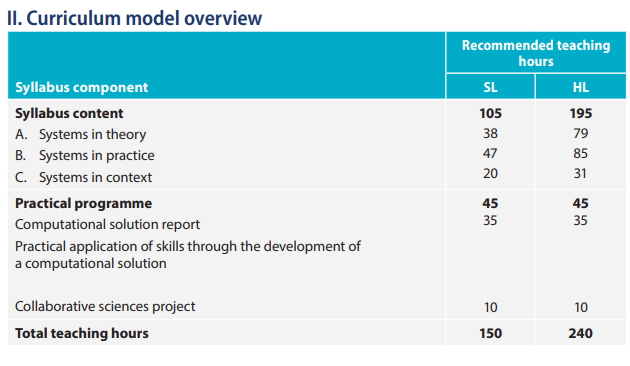Click the SL syllabus content value 105
630x366 pixels.
[x=490, y=113]
